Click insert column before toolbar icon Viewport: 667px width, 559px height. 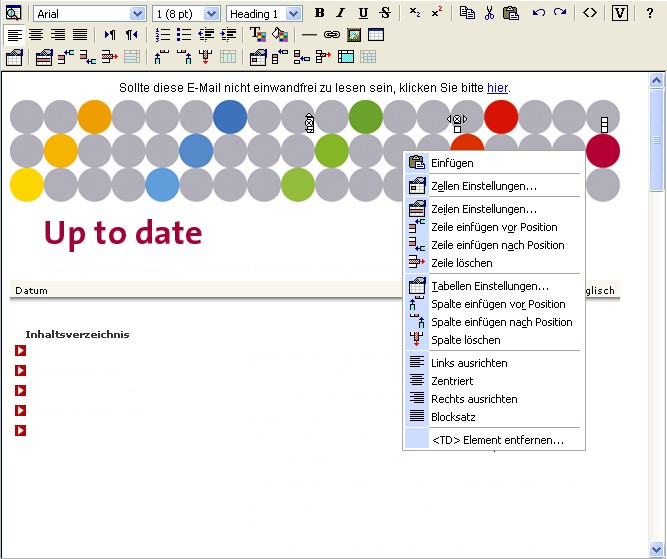[x=161, y=57]
